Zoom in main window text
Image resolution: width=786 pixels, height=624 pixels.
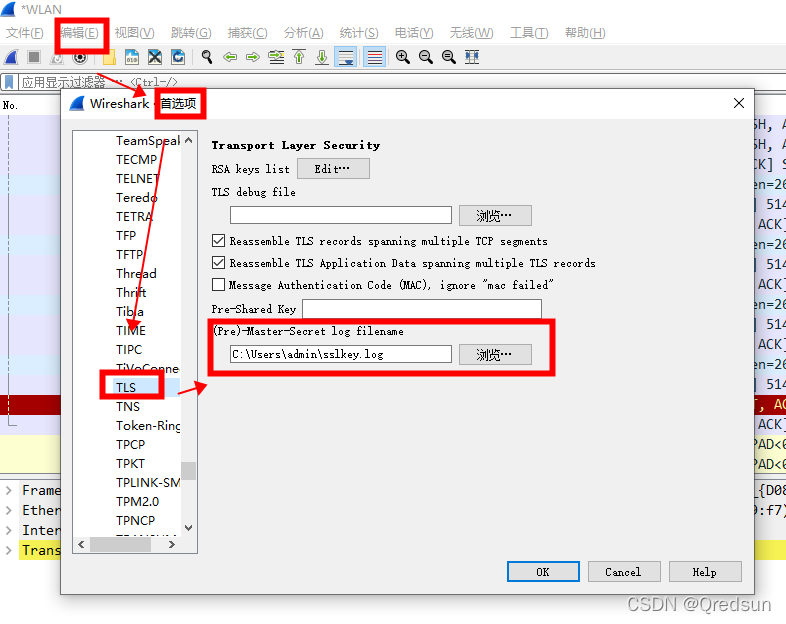click(x=403, y=57)
